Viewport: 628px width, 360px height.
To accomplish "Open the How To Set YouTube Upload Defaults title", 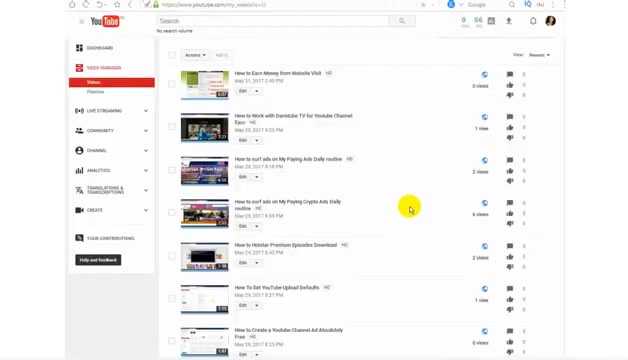I will [277, 288].
